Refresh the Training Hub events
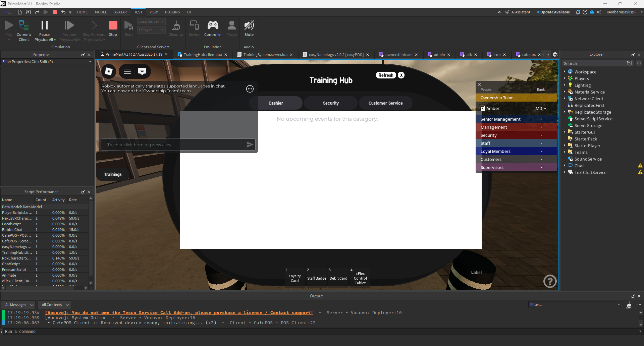This screenshot has width=644, height=346. (386, 75)
